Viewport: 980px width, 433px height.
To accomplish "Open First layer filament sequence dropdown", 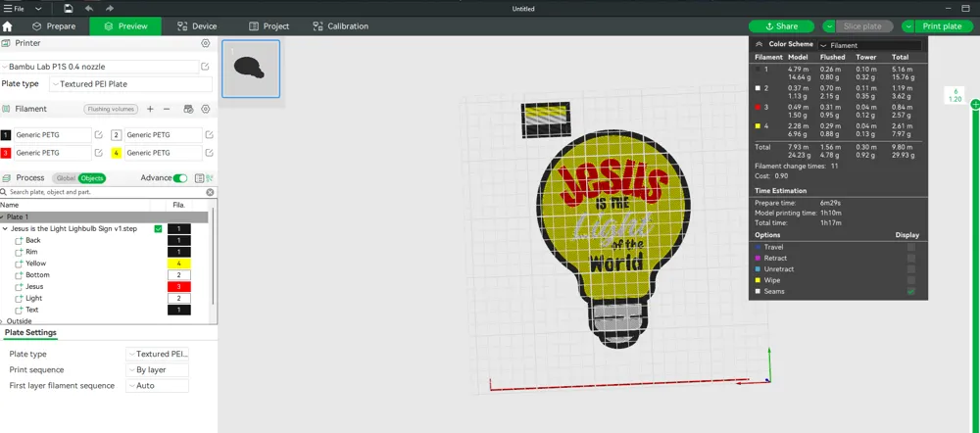I will tap(157, 386).
